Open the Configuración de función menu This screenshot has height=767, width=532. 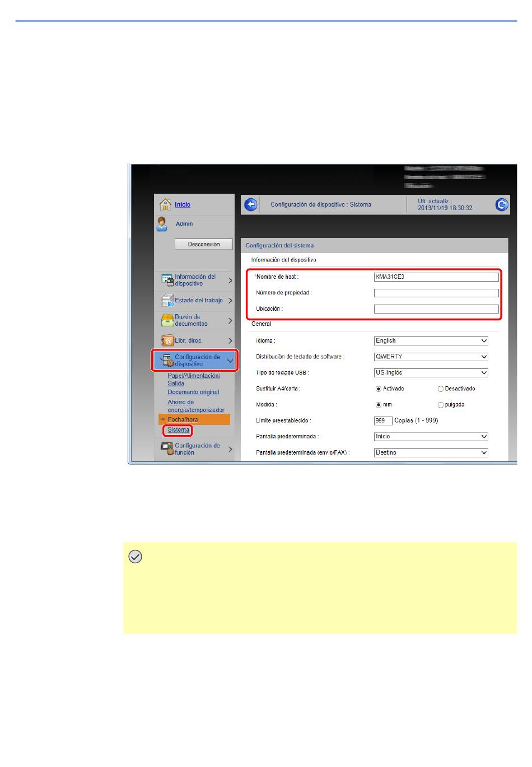coord(197,449)
